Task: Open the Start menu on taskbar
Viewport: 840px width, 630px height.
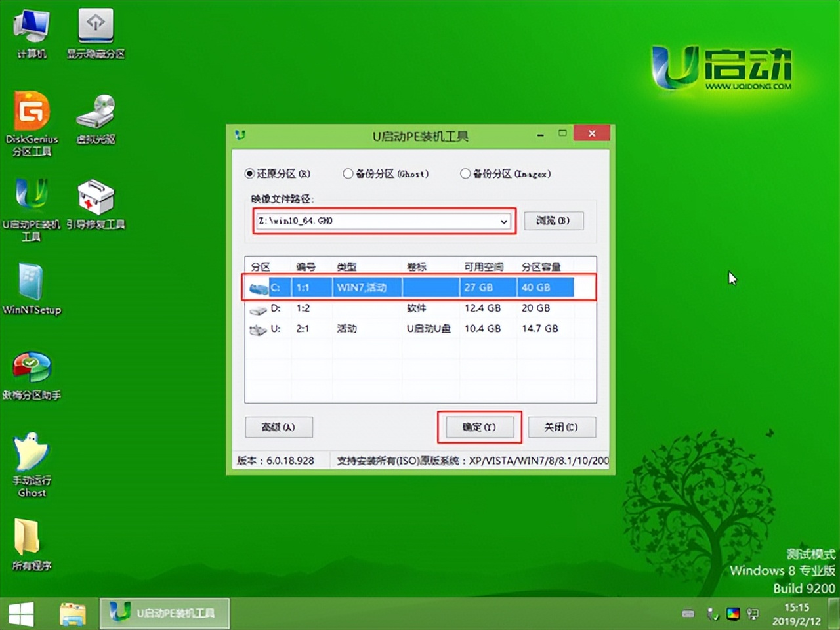Action: [x=21, y=612]
